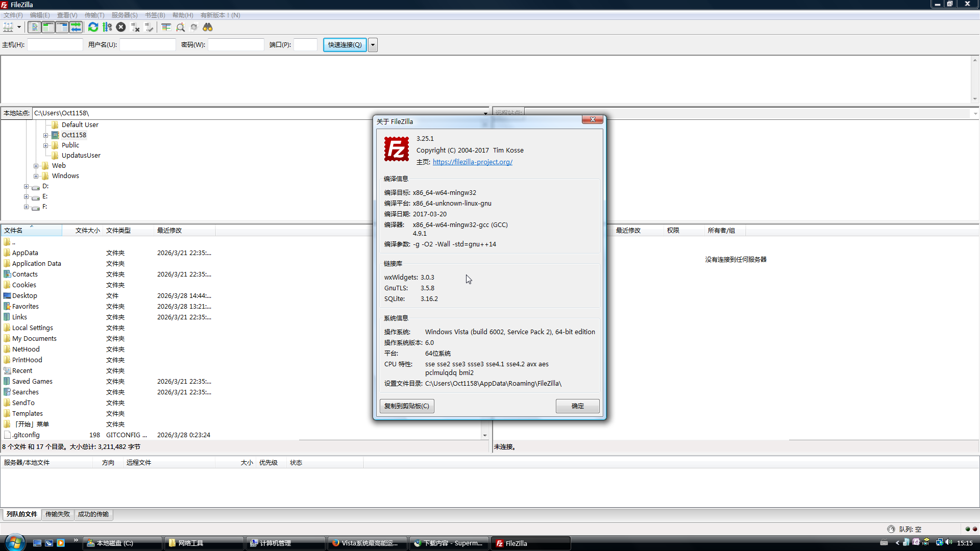The height and width of the screenshot is (551, 980).
Task: Open Quickconnect history dropdown arrow
Action: (373, 45)
